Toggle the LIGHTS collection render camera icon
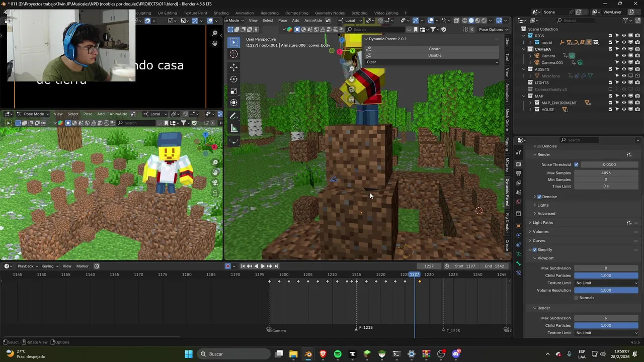This screenshot has width=644, height=362. [x=637, y=82]
